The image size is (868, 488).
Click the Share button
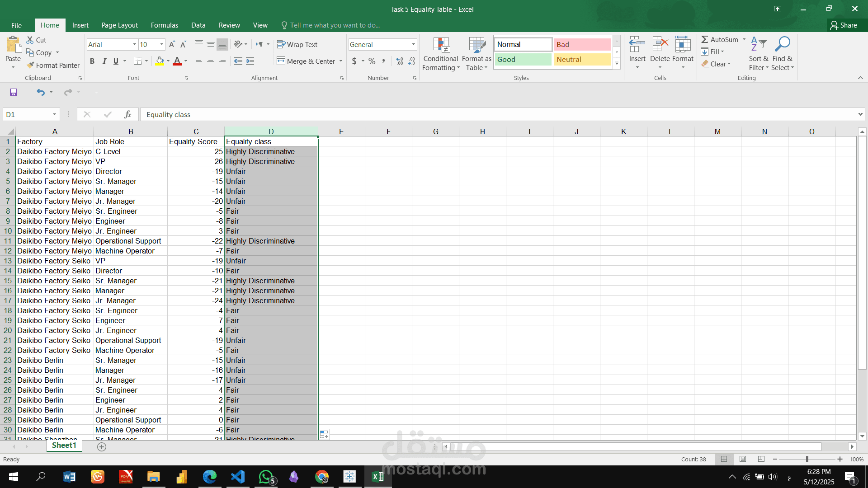[844, 25]
